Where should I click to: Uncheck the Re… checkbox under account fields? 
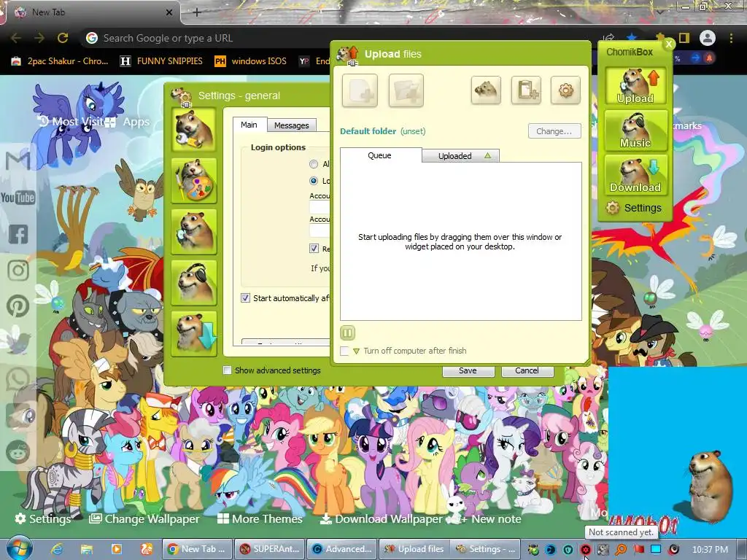point(314,248)
